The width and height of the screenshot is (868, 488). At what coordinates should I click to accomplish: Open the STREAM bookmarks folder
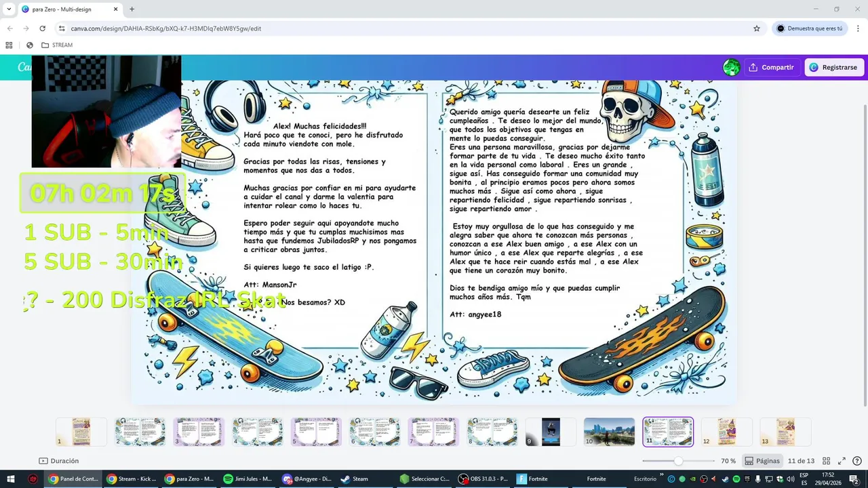tap(57, 45)
